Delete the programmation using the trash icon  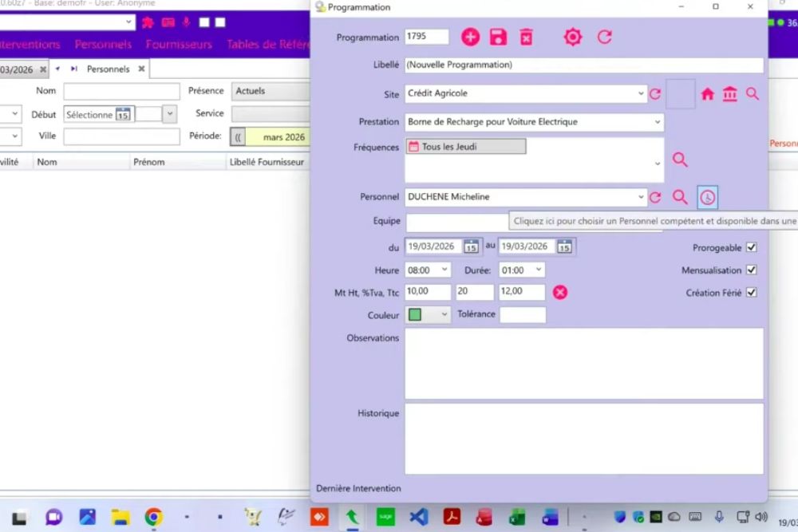click(526, 37)
